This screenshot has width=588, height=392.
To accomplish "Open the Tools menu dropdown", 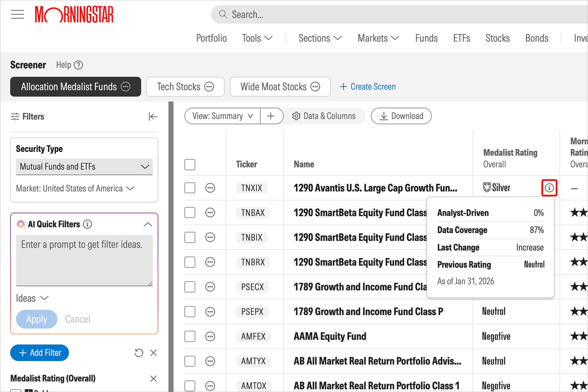I will (257, 38).
